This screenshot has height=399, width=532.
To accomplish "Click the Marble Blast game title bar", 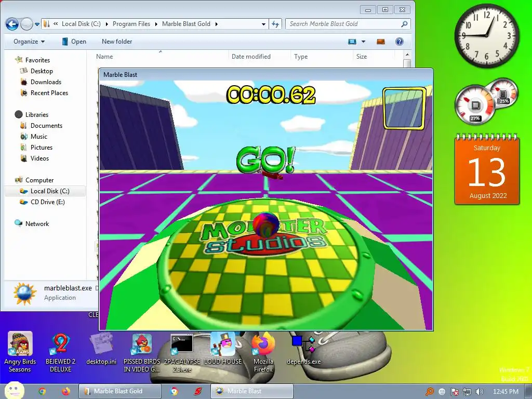I will click(265, 75).
